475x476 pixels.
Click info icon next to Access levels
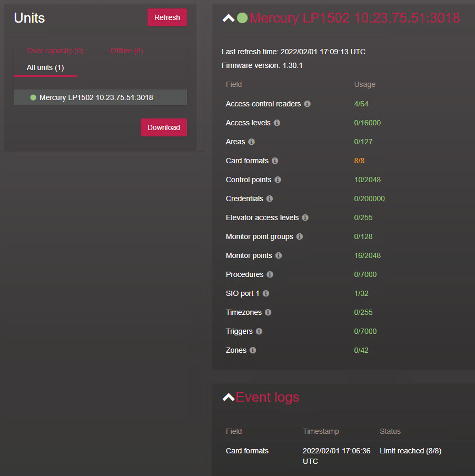point(277,123)
